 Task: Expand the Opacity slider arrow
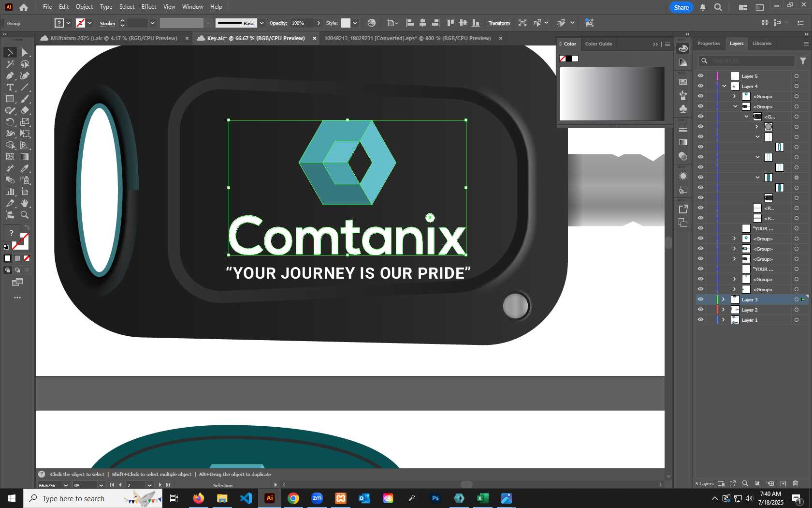coord(319,23)
